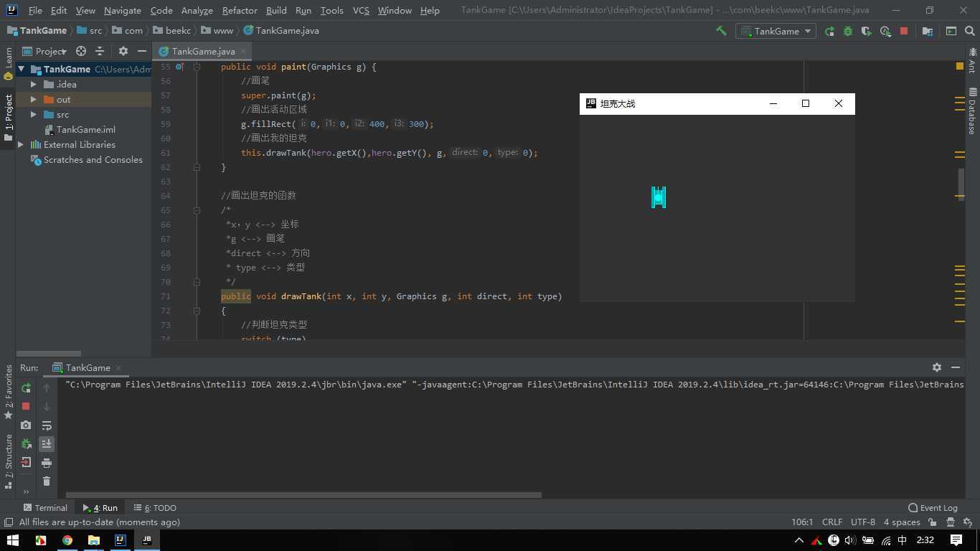Rerun TankGame in the Run panel
Screen dimensions: 980x551
coord(26,387)
